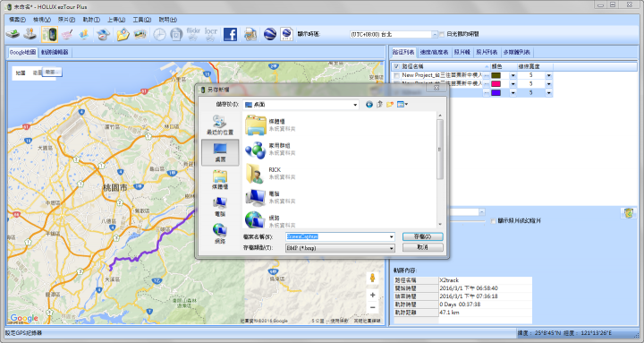Switch to the Google map tab
This screenshot has height=343, width=644.
pyautogui.click(x=23, y=52)
